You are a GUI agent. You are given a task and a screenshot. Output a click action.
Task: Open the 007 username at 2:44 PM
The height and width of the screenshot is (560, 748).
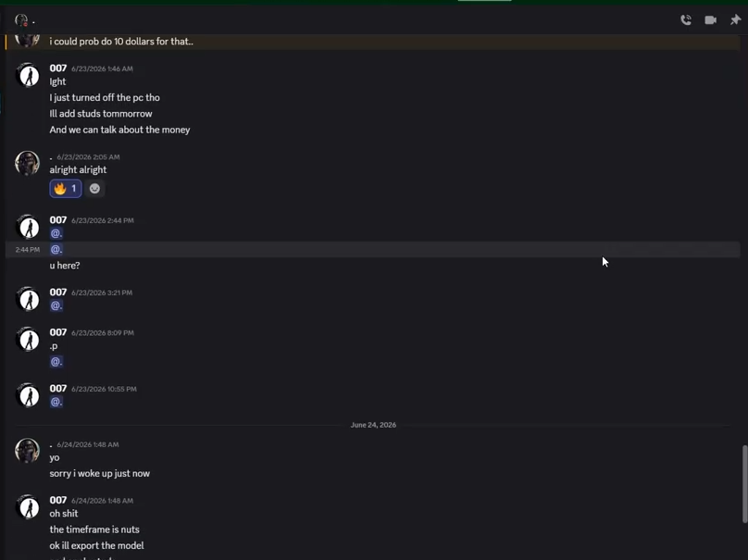[x=58, y=220]
